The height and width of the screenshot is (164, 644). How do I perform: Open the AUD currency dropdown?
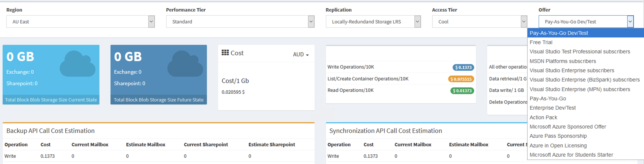click(301, 54)
